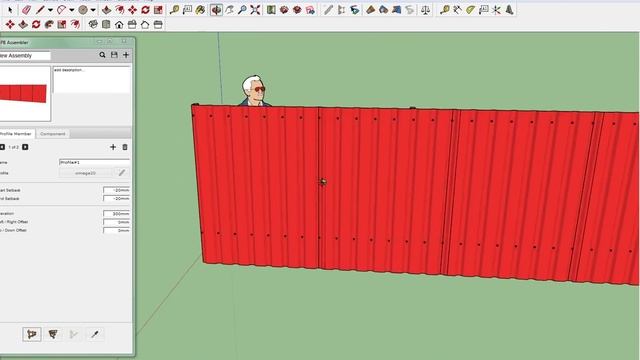
Task: Click the eyedropper sample button
Action: [95, 334]
